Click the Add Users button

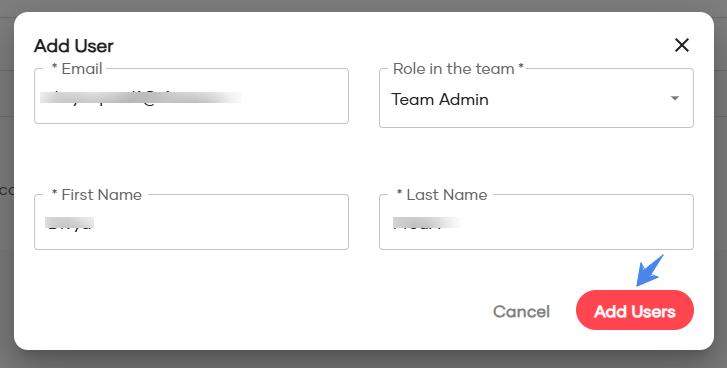(x=635, y=311)
